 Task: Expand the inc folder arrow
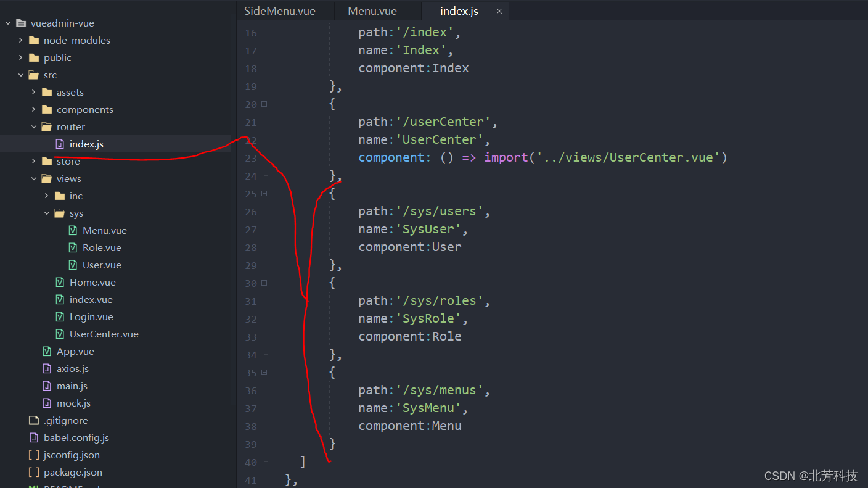pos(46,196)
